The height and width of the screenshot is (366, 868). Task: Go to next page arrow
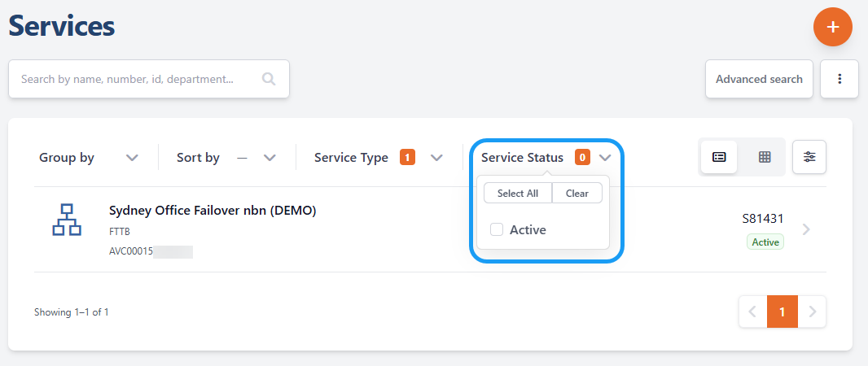[x=812, y=312]
